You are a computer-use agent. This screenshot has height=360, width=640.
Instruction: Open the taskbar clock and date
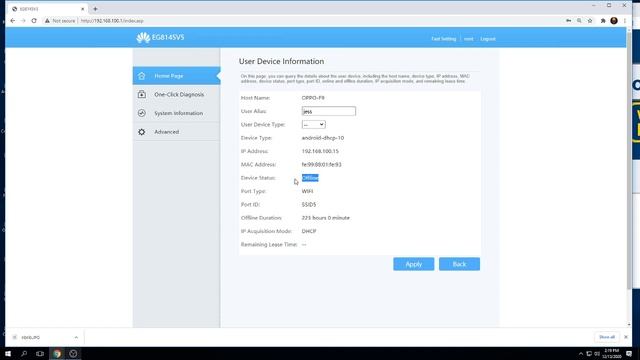pos(612,354)
